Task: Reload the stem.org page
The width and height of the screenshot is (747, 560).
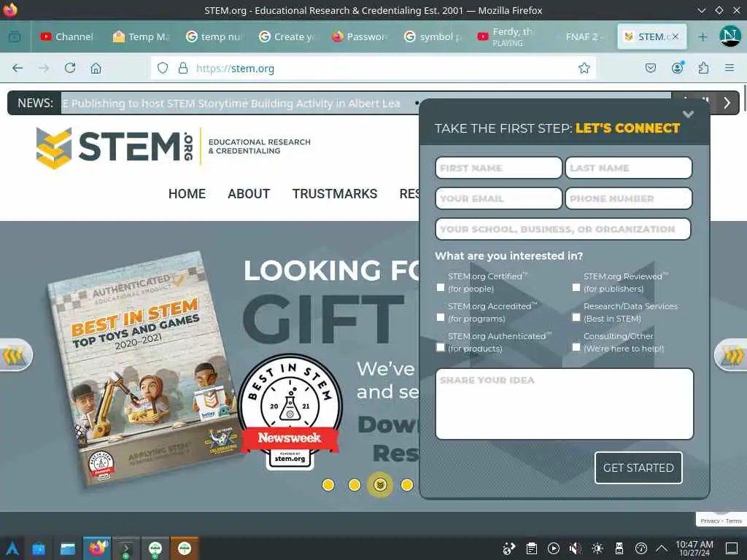Action: [x=70, y=68]
